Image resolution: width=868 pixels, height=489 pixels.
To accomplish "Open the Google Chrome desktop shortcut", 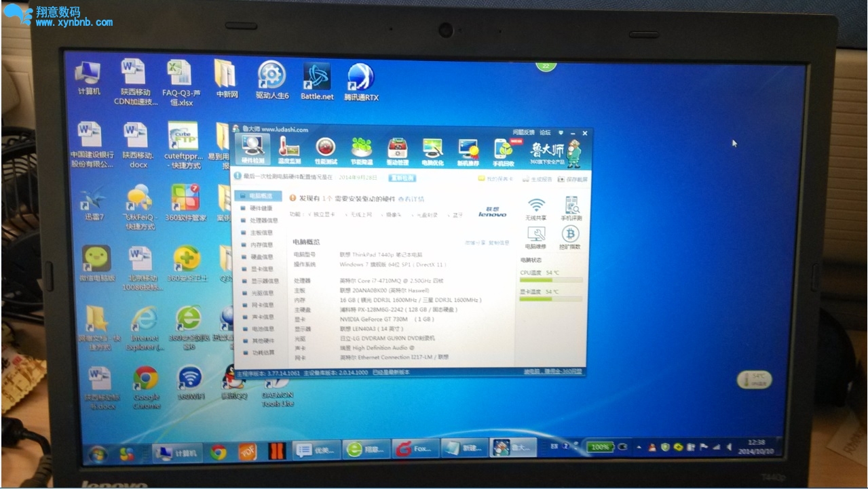I will 146,388.
